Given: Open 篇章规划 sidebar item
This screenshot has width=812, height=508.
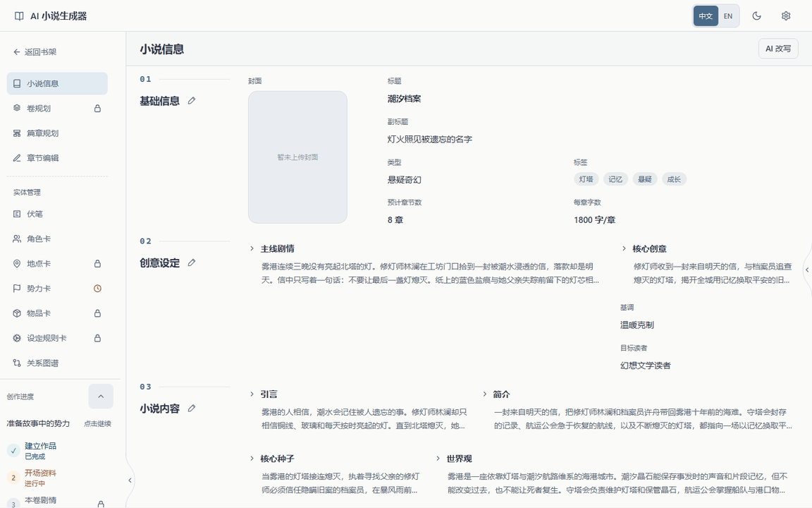Looking at the screenshot, I should [57, 133].
